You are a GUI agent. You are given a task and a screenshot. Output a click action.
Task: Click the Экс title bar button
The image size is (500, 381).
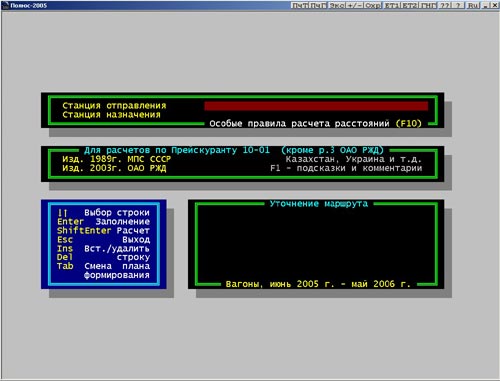(337, 5)
